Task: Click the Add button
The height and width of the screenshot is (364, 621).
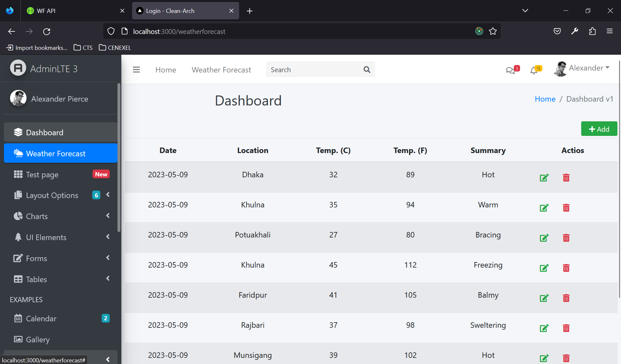Action: coord(599,128)
